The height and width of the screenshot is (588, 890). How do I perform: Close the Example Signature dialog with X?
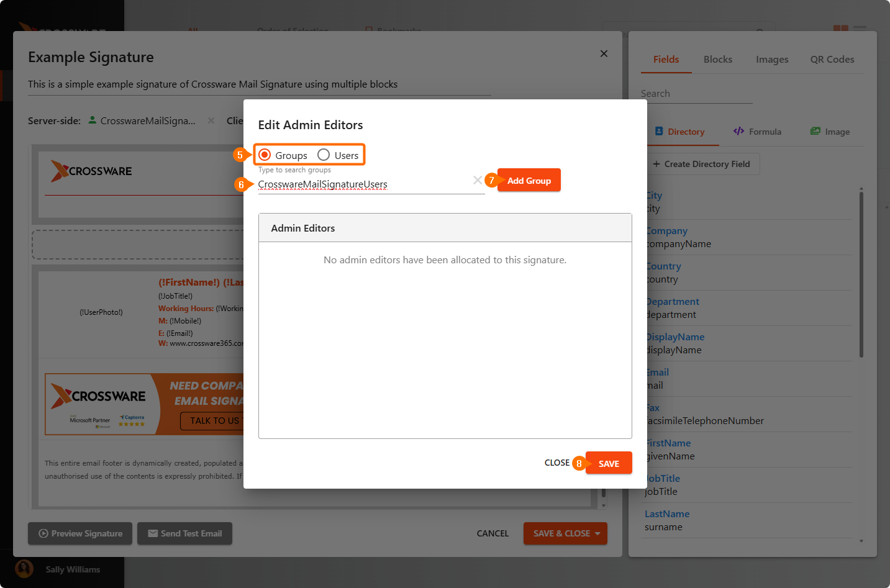coord(604,54)
